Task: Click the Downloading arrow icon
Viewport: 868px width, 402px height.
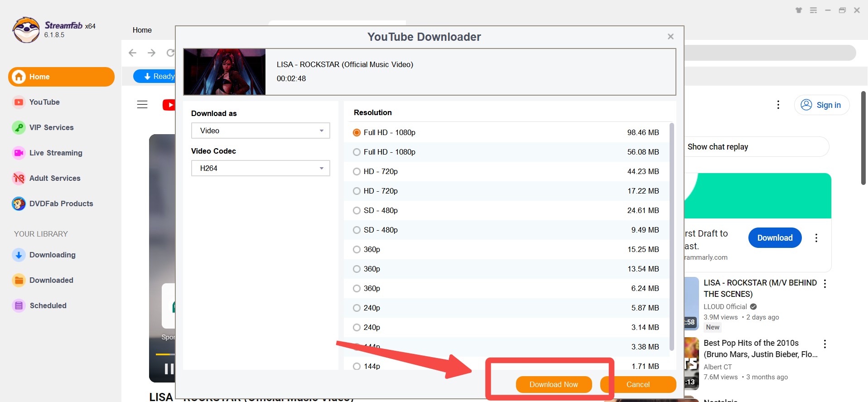Action: pos(19,255)
